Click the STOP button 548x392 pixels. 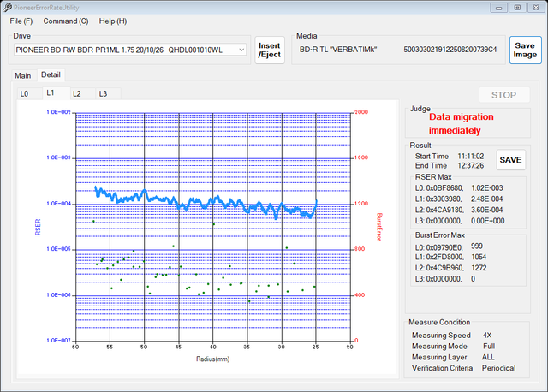[504, 95]
